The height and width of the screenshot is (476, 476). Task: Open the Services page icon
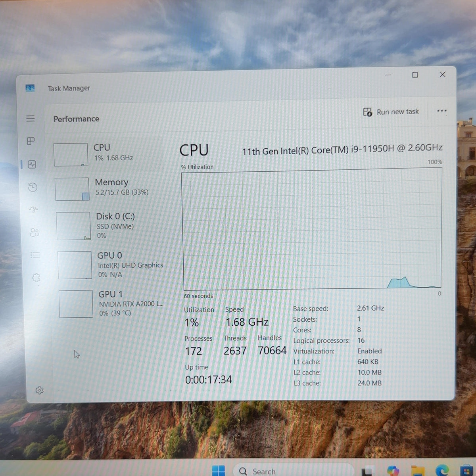(36, 278)
